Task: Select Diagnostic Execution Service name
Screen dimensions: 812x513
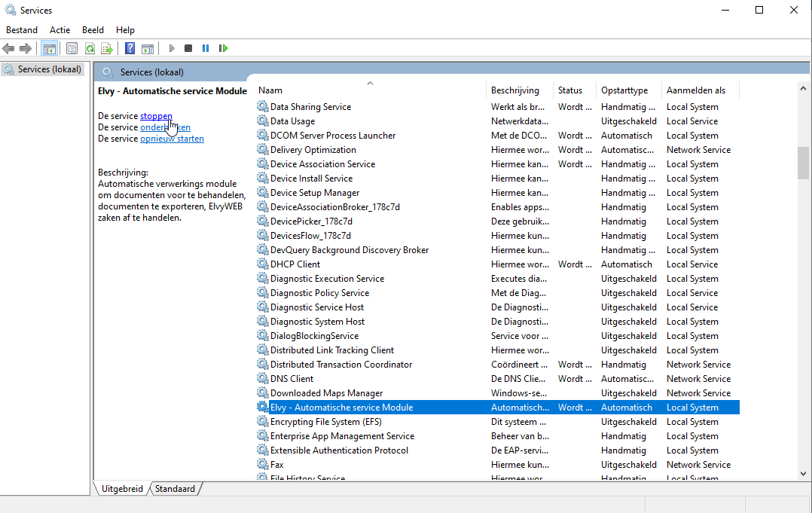Action: click(x=327, y=279)
